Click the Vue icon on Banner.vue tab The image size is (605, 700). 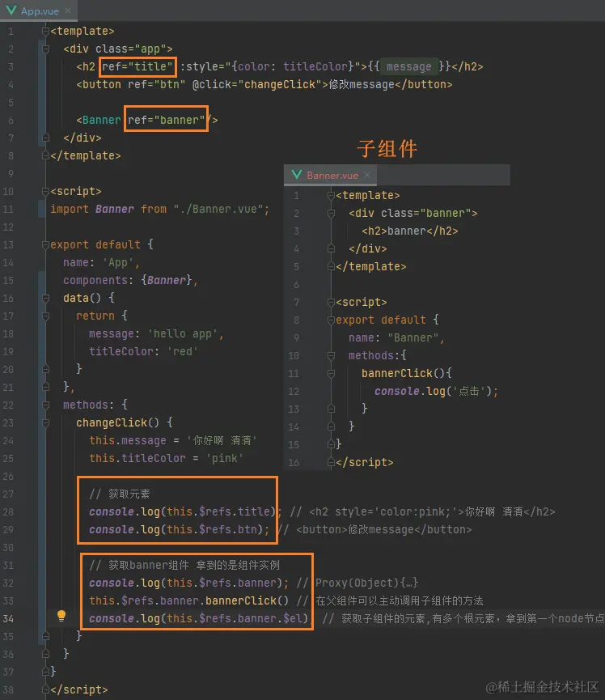(x=297, y=175)
